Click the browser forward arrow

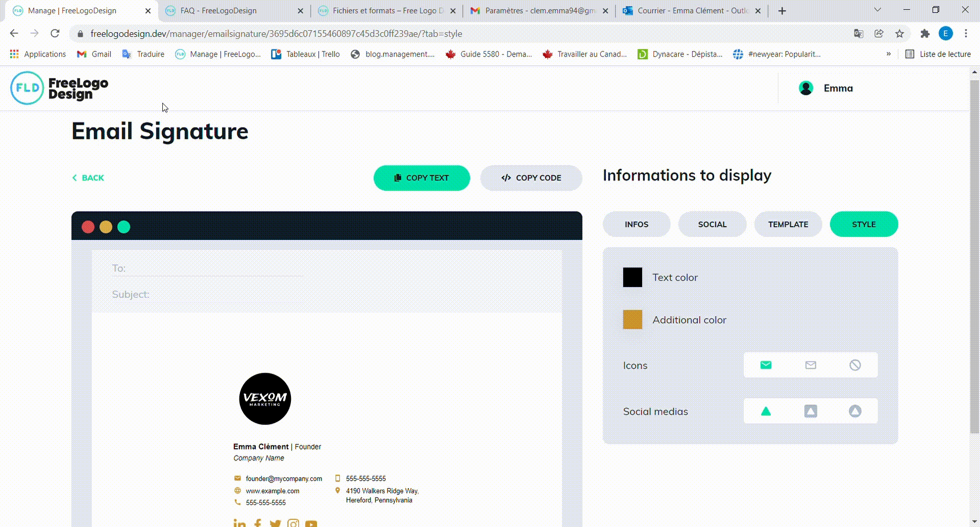tap(34, 33)
